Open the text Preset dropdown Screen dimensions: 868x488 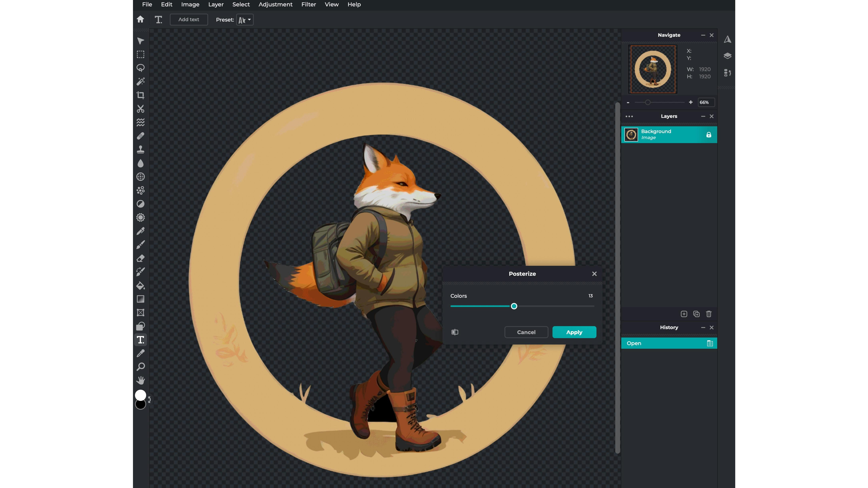(x=245, y=20)
